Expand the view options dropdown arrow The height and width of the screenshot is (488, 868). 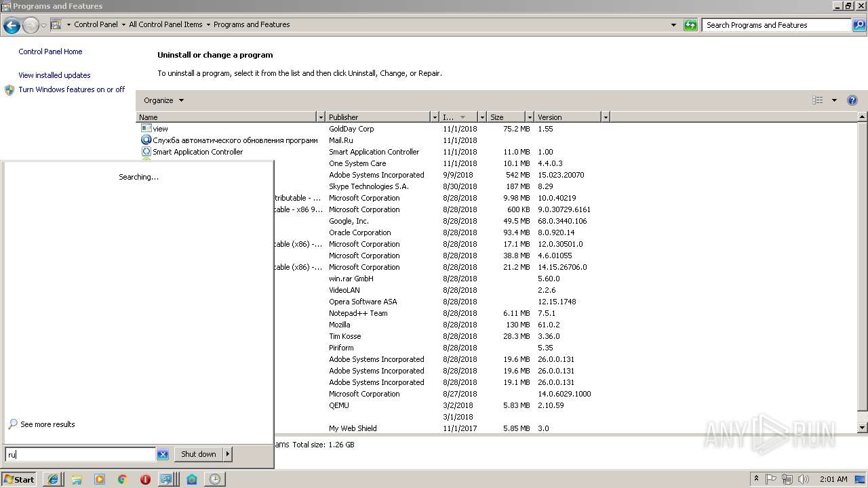[834, 100]
